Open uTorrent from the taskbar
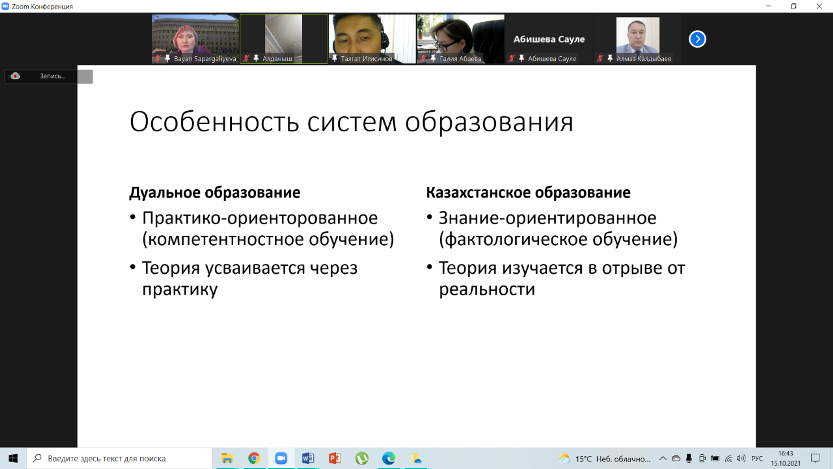 coord(362,458)
